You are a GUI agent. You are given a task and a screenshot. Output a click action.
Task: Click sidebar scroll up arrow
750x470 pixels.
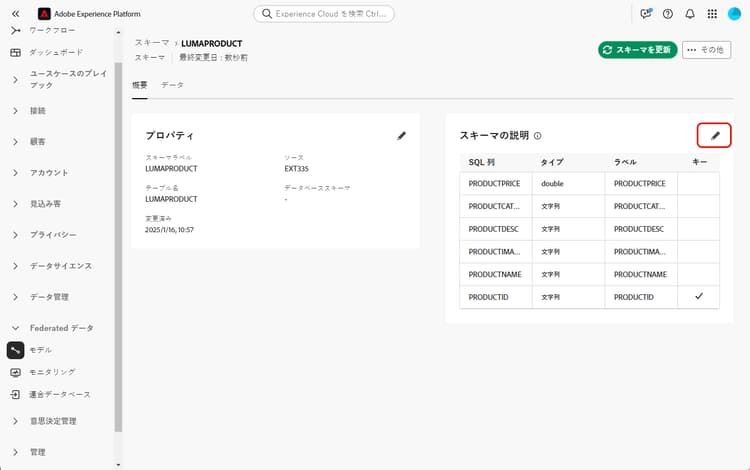click(x=118, y=32)
